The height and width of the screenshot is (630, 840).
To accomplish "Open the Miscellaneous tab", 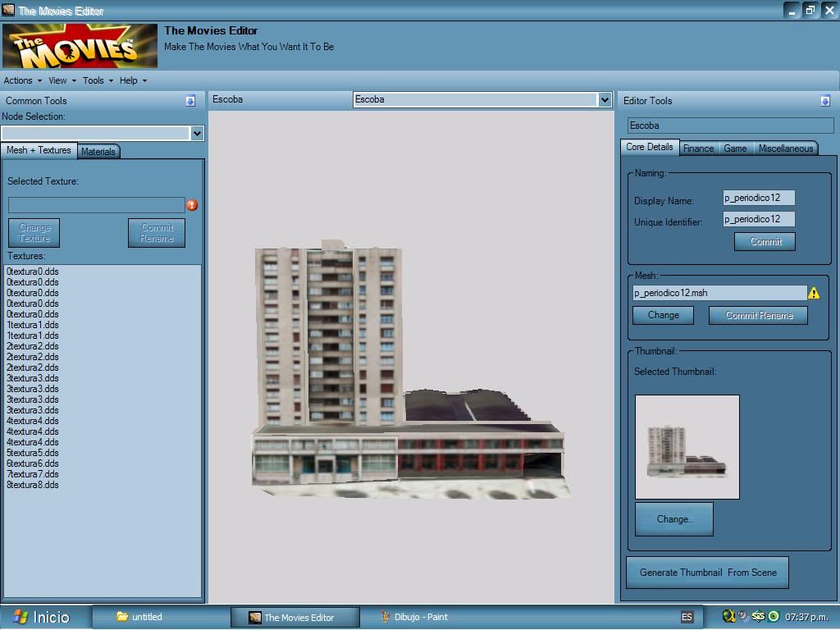I will coord(785,148).
